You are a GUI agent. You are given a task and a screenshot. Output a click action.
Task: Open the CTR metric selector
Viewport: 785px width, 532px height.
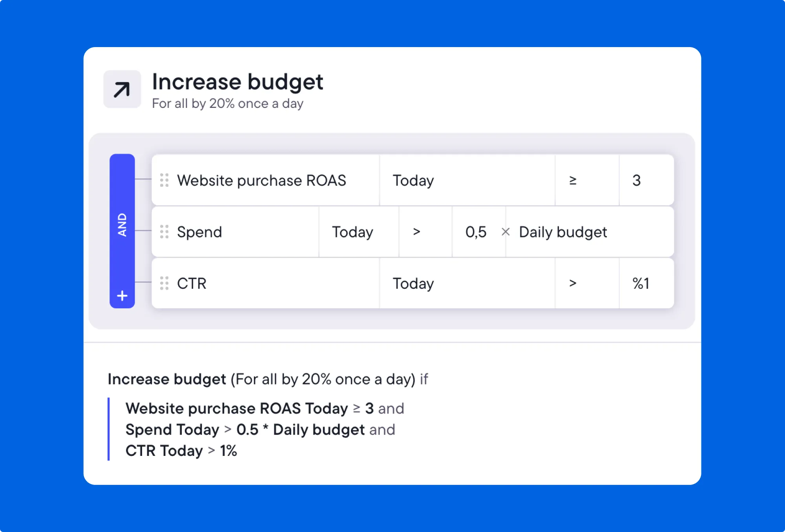[x=192, y=283]
